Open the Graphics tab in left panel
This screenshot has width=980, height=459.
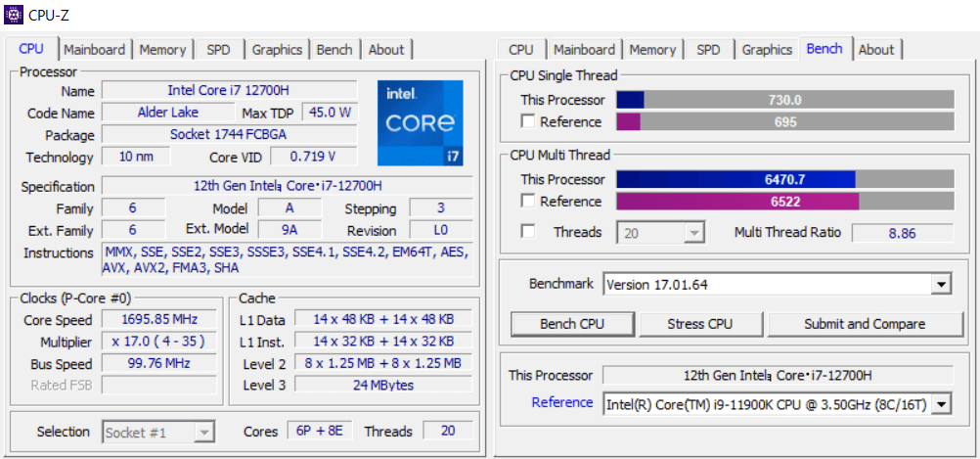(x=277, y=50)
